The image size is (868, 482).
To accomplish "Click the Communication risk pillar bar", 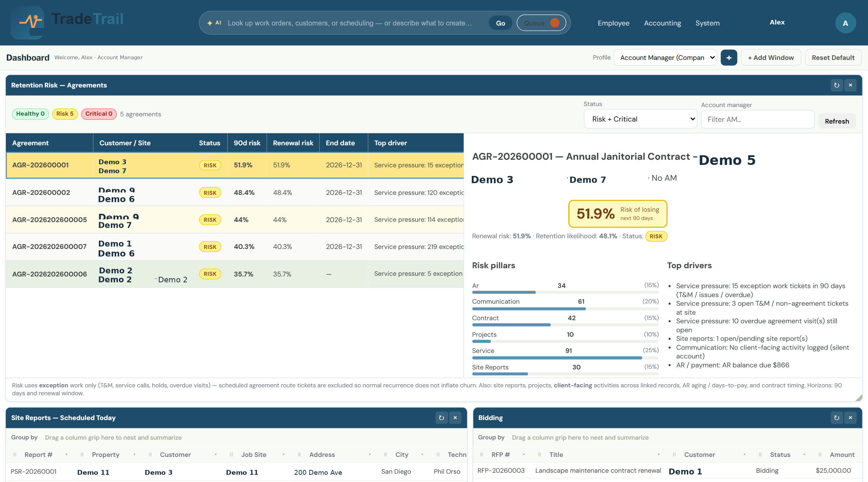I will (x=565, y=309).
